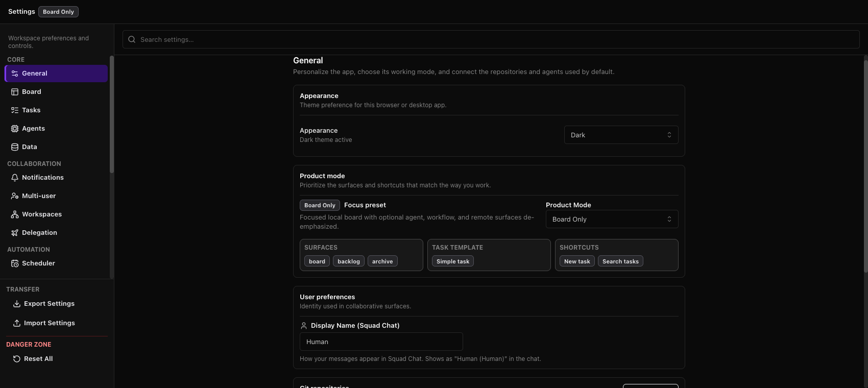Click the General sliders icon in sidebar
The image size is (868, 388).
tap(15, 74)
